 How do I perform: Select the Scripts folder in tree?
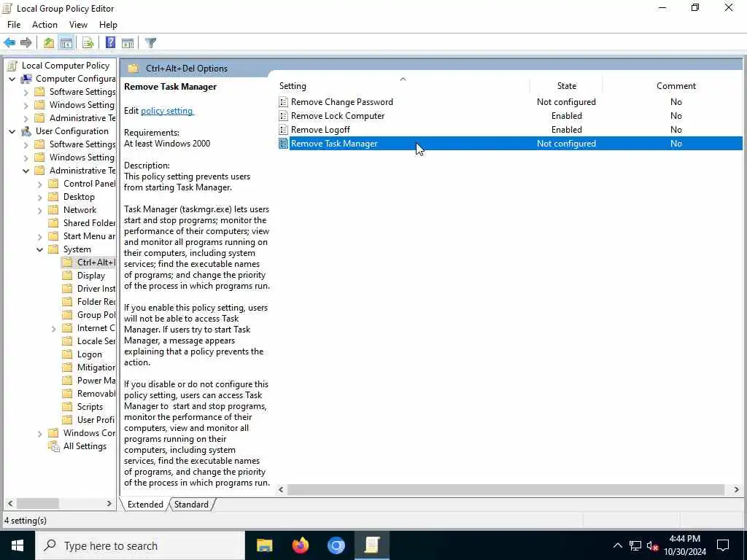pos(90,407)
